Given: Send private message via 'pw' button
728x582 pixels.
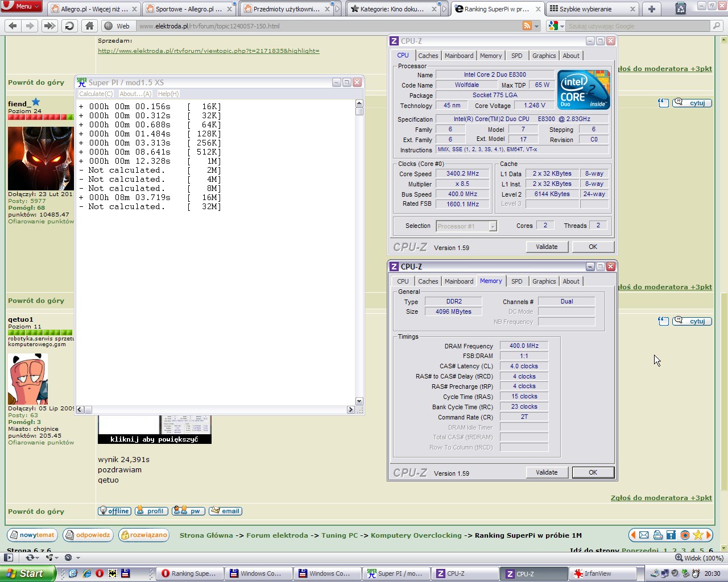Looking at the screenshot, I should pos(188,511).
